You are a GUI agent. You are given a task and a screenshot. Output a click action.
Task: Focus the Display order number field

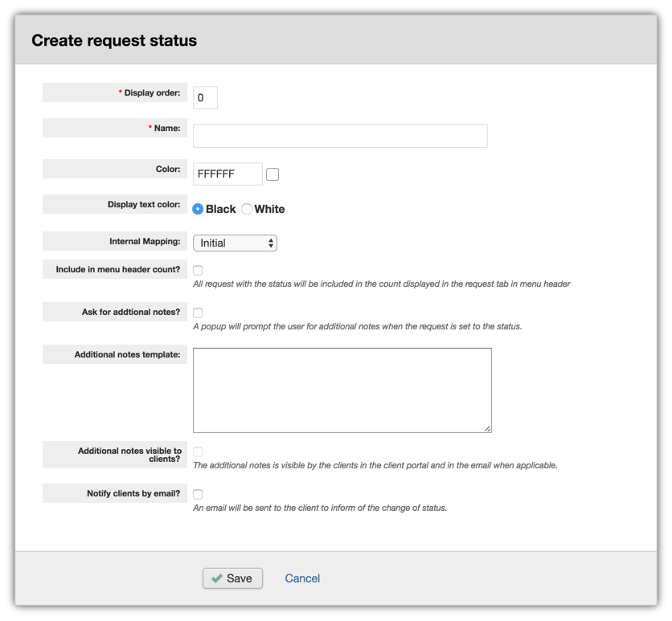tap(203, 97)
